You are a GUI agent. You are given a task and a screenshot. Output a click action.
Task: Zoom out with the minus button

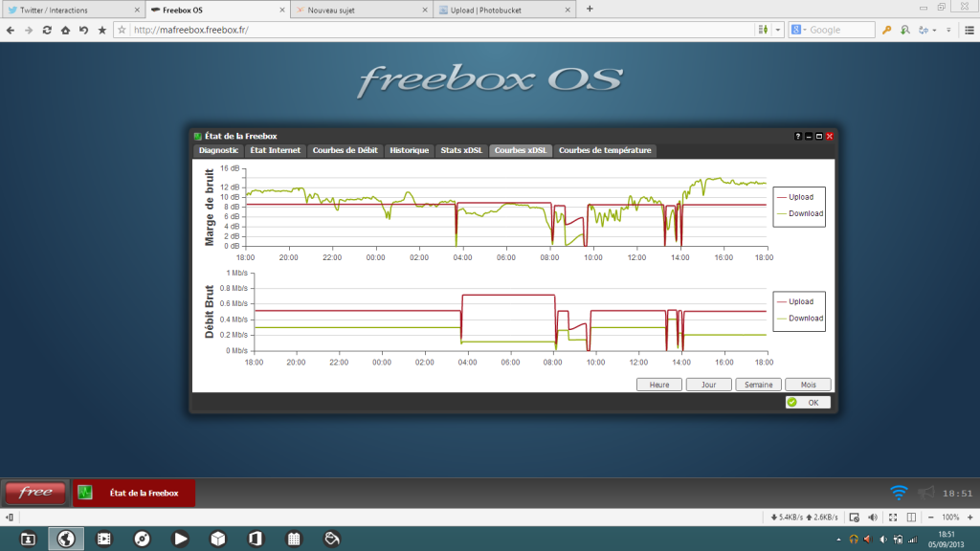tap(930, 518)
